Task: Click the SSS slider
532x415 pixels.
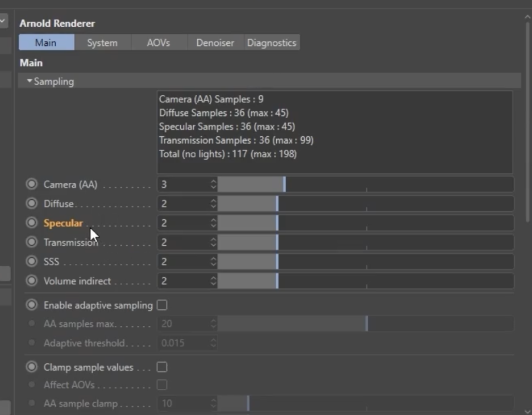Action: tap(366, 262)
